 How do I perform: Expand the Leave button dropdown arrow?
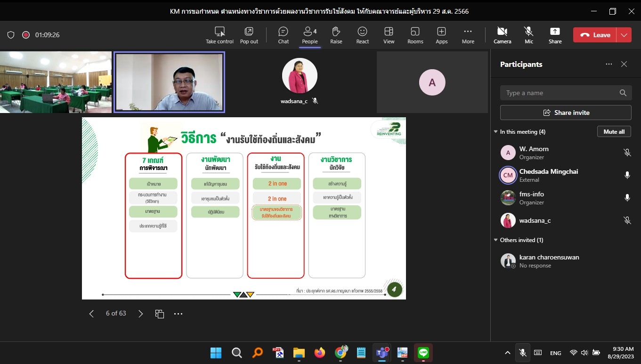[624, 35]
